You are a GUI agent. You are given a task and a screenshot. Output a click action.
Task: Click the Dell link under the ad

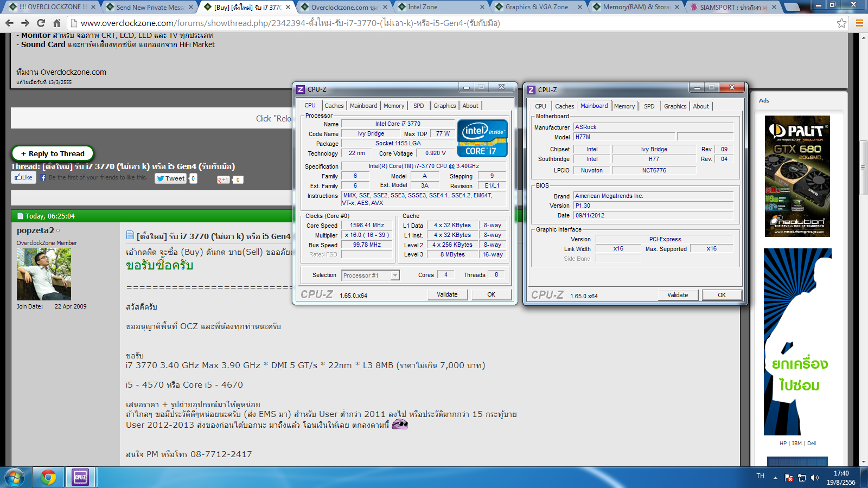pyautogui.click(x=812, y=444)
